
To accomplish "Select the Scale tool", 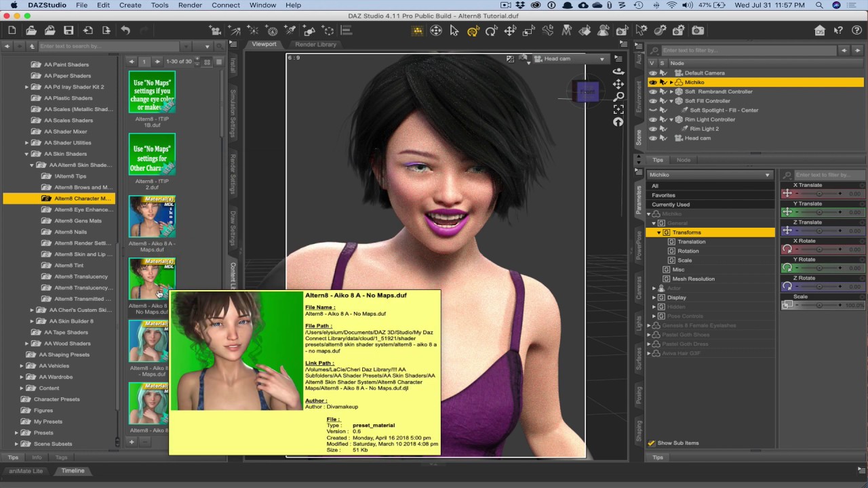I will click(528, 30).
